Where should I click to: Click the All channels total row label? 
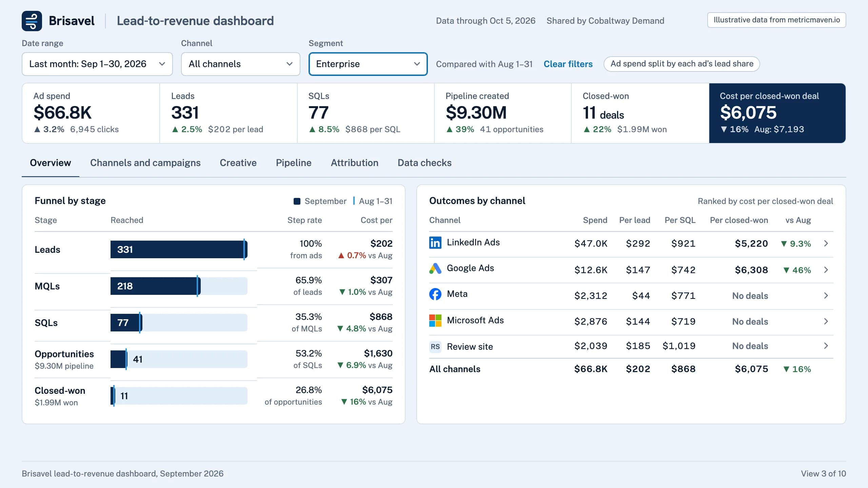(x=455, y=369)
